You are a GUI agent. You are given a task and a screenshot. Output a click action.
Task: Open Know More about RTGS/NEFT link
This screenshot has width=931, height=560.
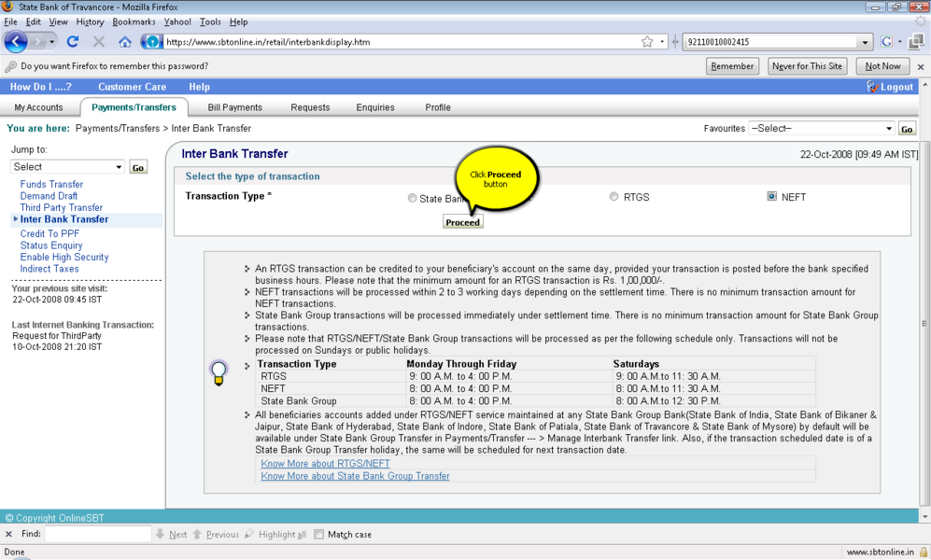(x=325, y=464)
